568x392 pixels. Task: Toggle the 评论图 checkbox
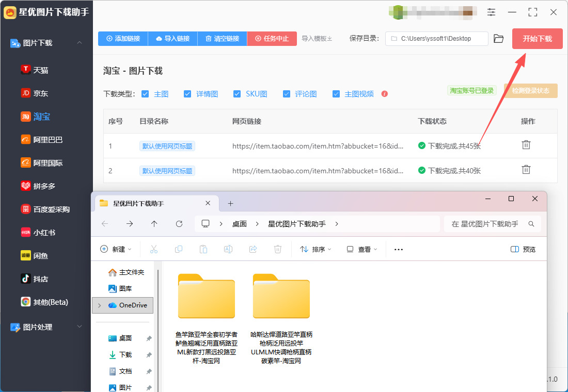[287, 94]
